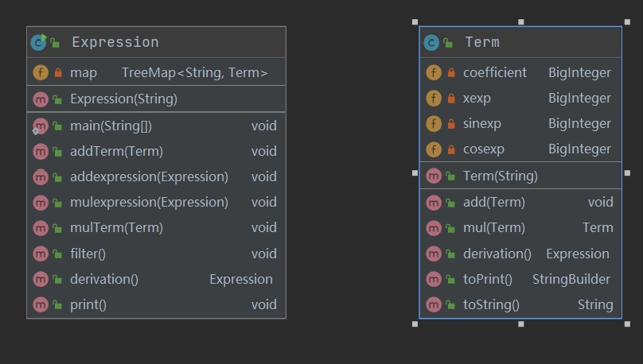Image resolution: width=643 pixels, height=364 pixels.
Task: Click the private lock icon beside cosexp
Action: tap(451, 149)
